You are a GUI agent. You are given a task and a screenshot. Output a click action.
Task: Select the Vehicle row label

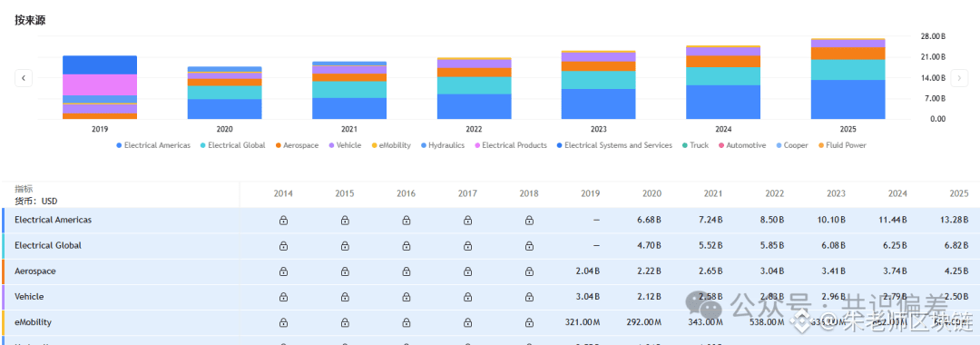coord(29,297)
